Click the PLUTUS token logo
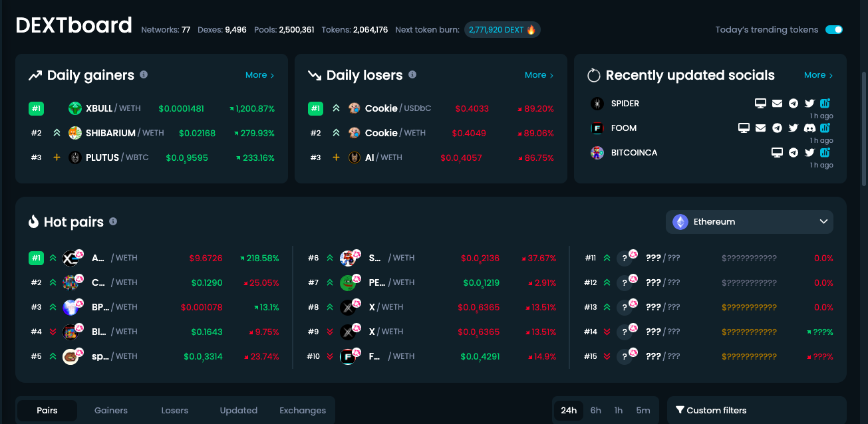This screenshot has height=424, width=868. coord(75,158)
